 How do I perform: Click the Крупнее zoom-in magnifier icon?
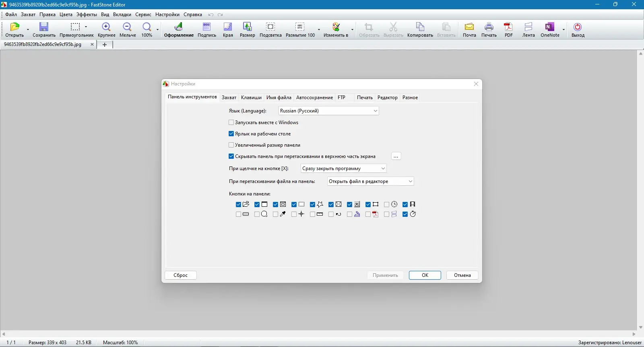[x=106, y=27]
